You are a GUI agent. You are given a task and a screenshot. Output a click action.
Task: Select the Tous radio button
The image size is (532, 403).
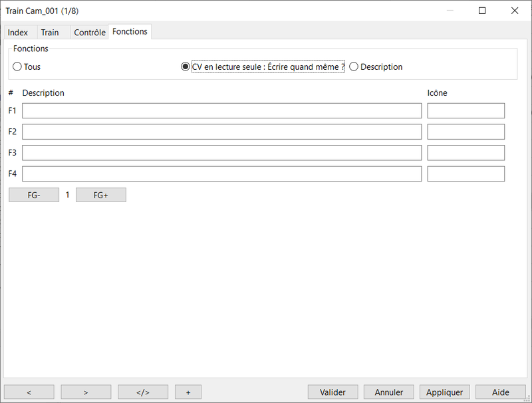click(17, 67)
